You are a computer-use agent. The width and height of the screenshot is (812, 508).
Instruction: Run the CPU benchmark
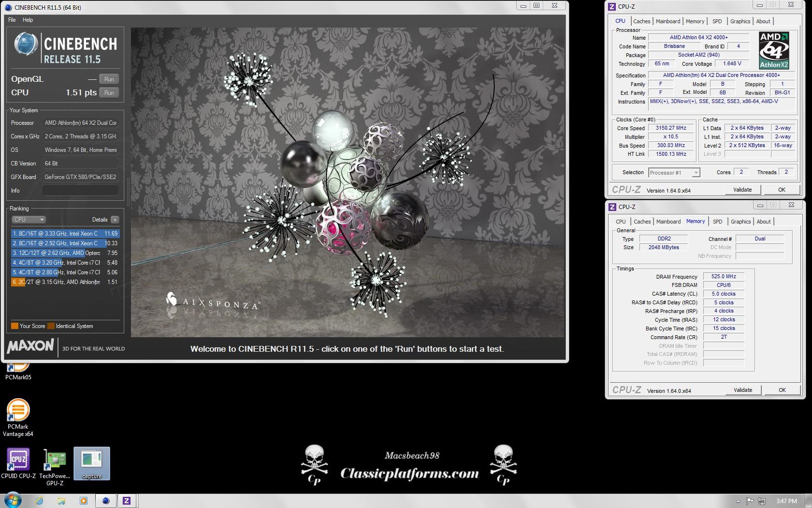[x=109, y=93]
